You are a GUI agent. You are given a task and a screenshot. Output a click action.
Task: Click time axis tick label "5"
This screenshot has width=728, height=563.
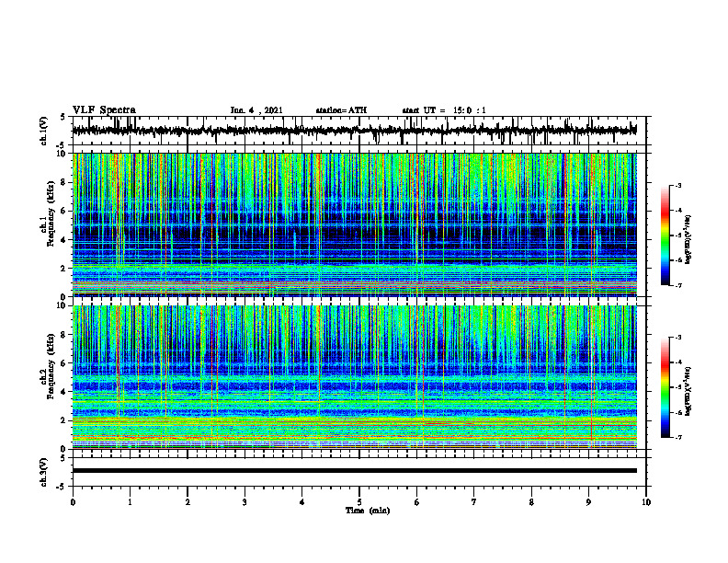point(359,502)
